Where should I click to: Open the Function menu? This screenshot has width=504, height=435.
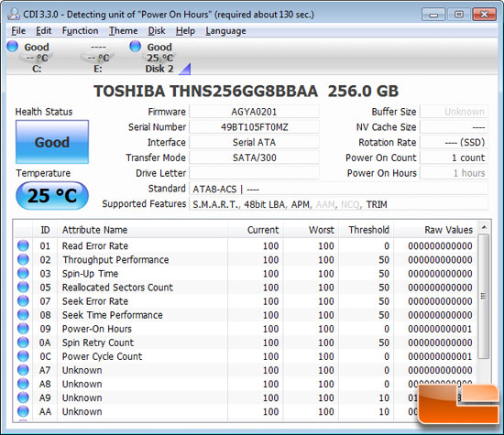click(x=80, y=31)
